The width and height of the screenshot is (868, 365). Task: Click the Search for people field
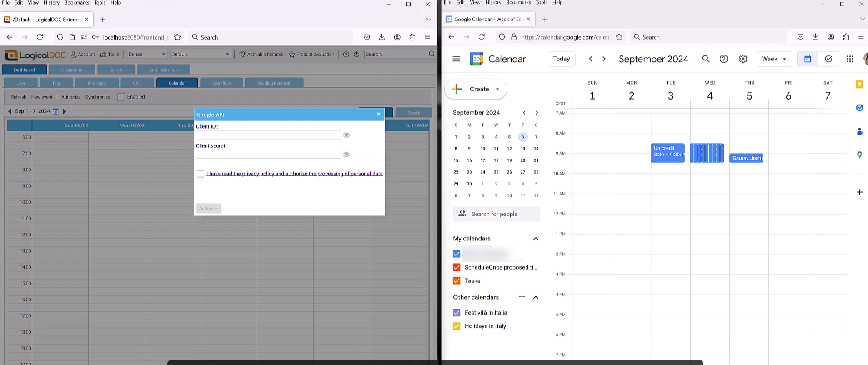tap(497, 214)
